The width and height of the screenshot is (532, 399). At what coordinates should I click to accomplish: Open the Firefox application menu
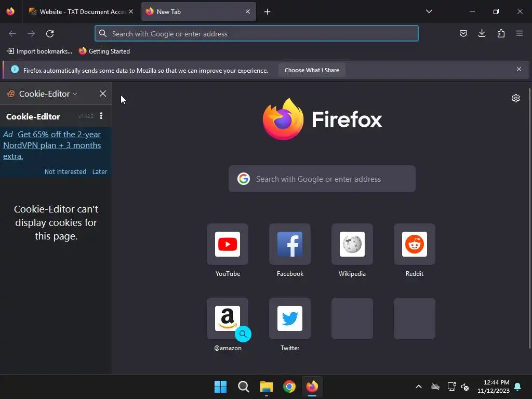[x=520, y=33]
